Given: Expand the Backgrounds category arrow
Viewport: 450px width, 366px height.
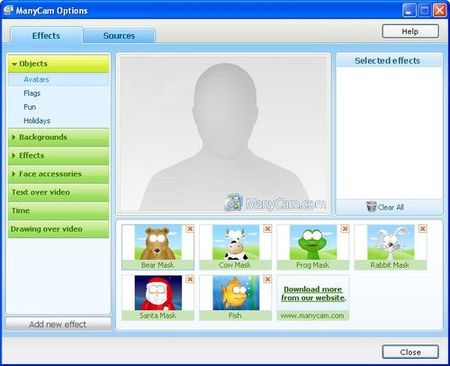Looking at the screenshot, I should coord(14,137).
